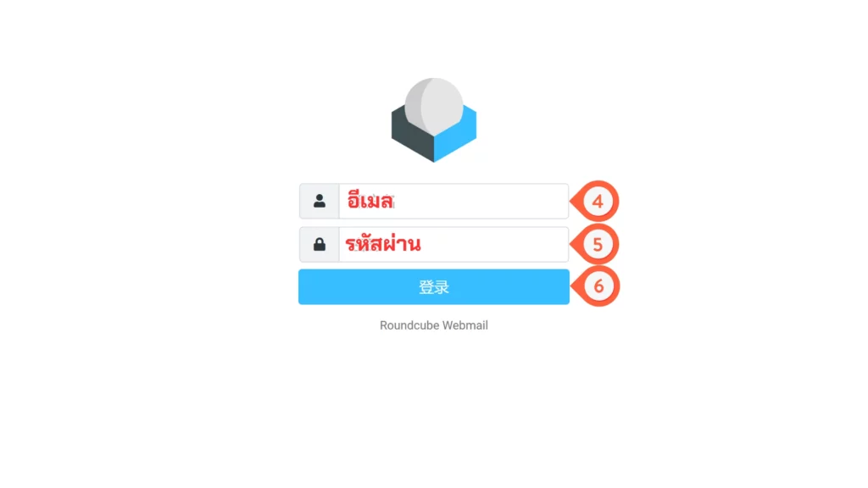This screenshot has height=488, width=868.
Task: Focus the password input field
Action: point(454,245)
